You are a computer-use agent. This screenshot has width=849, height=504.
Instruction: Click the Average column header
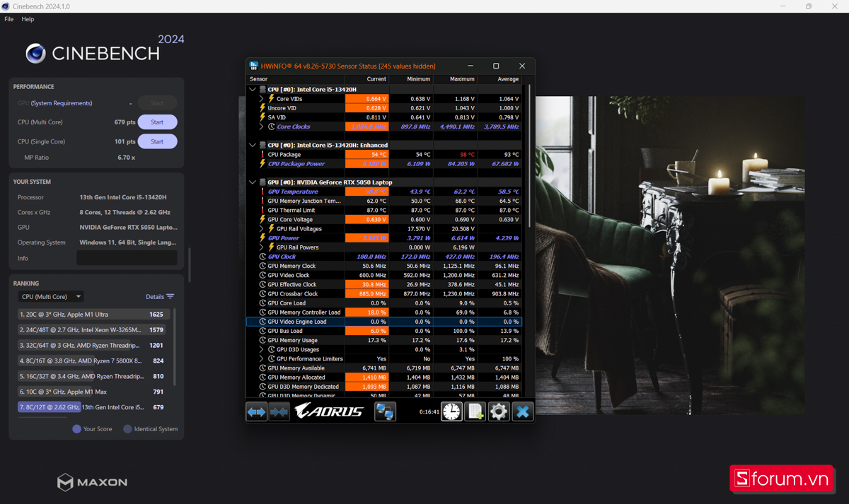coord(499,79)
